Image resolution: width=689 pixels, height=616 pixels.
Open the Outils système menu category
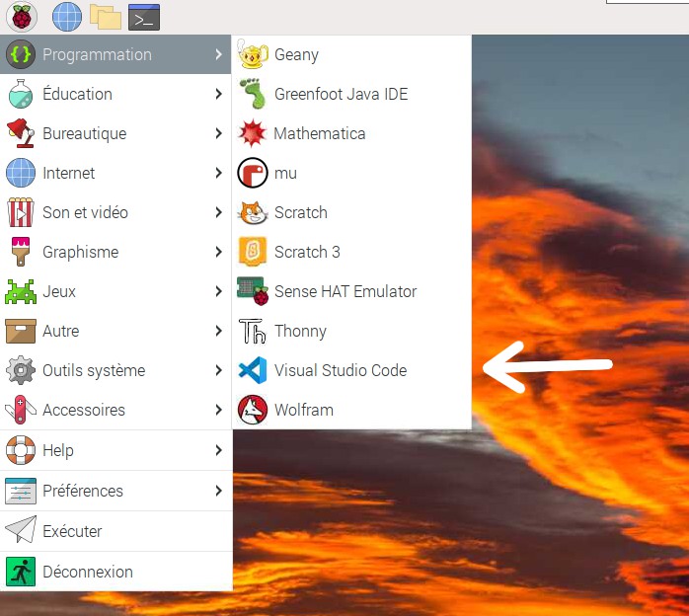point(115,370)
